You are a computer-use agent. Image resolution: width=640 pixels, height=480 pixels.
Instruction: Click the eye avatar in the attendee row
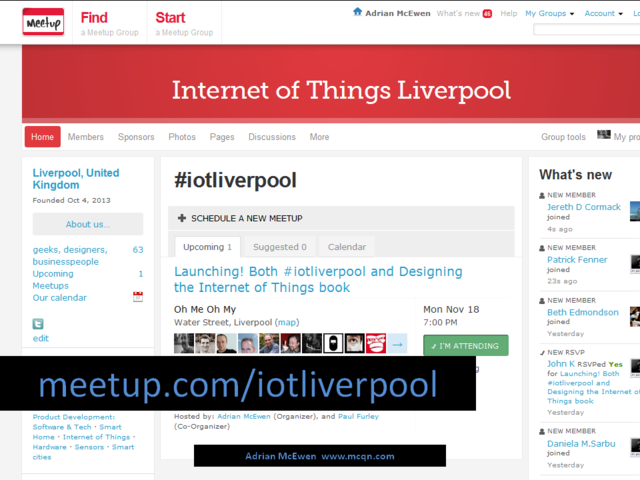(355, 343)
